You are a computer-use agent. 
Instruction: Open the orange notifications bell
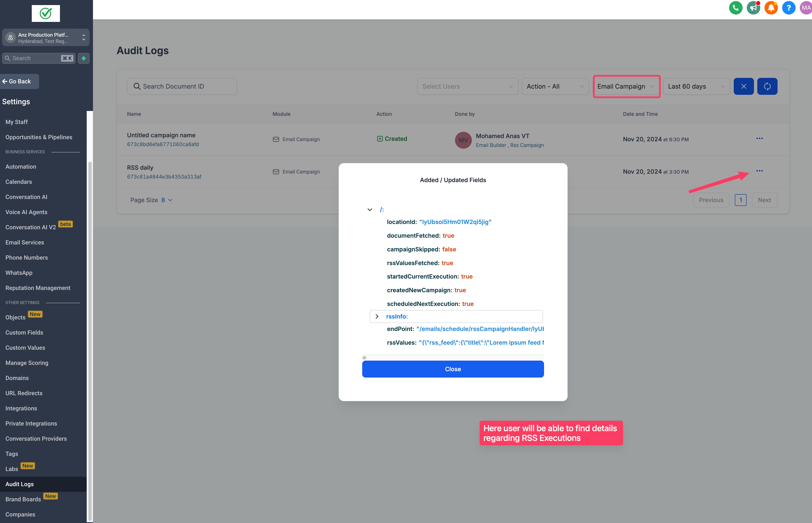pos(771,8)
